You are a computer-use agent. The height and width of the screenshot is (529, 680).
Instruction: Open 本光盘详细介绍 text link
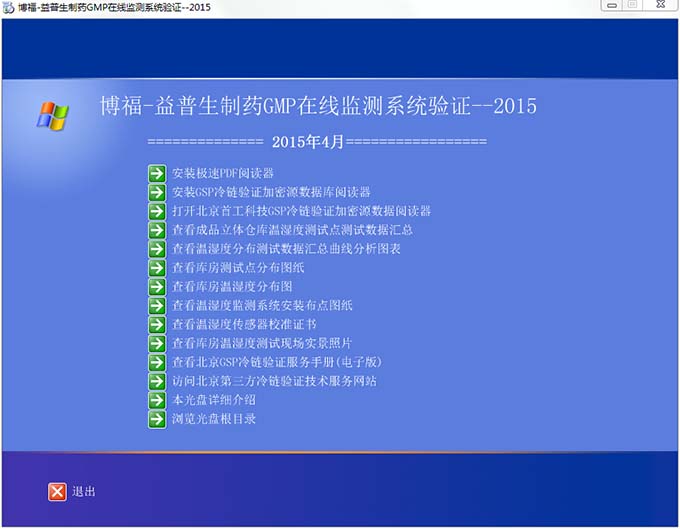214,400
